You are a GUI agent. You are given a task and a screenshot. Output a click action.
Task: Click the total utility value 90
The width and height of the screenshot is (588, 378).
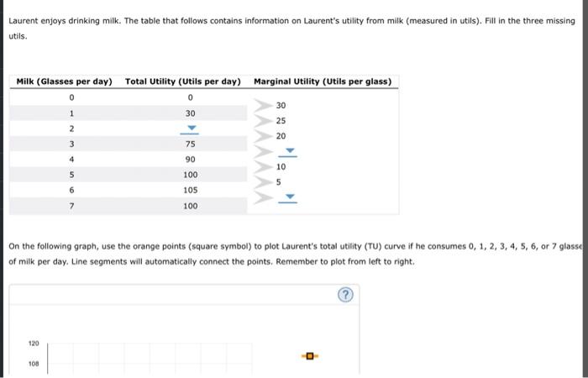pos(190,160)
